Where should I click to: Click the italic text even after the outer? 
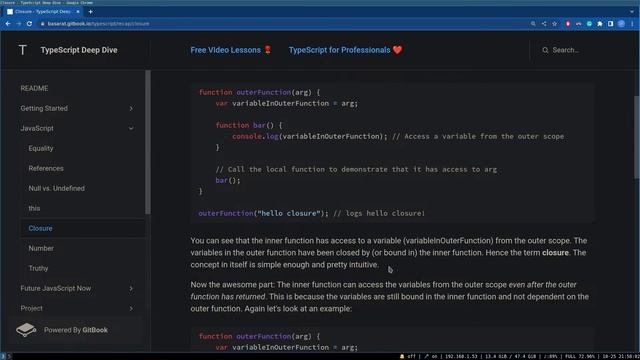(x=542, y=284)
